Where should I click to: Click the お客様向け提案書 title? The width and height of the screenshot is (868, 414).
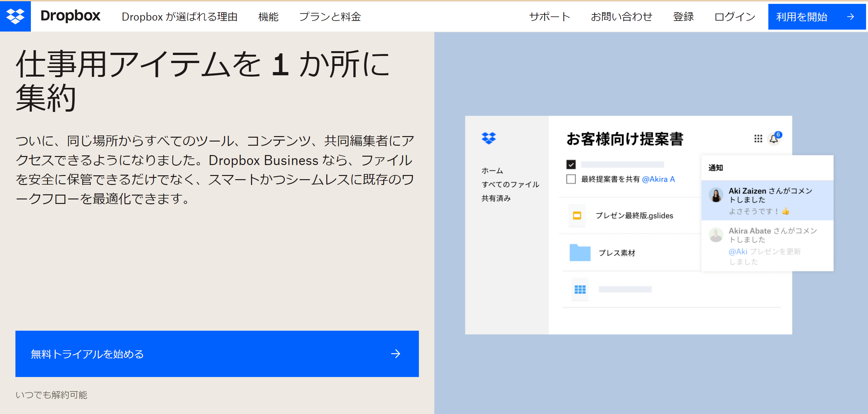click(625, 139)
